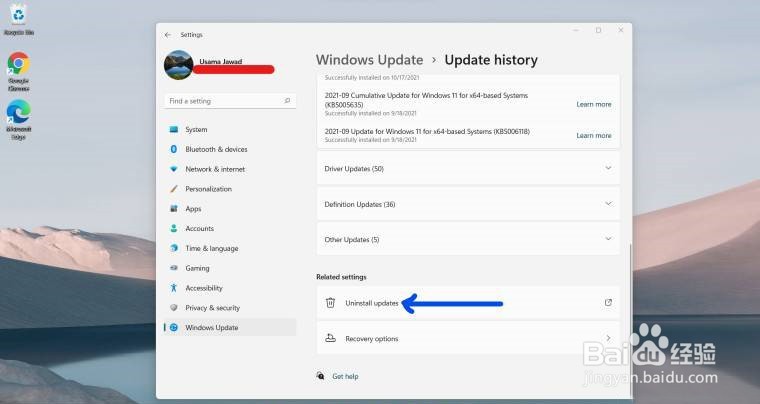Image resolution: width=760 pixels, height=404 pixels.
Task: Click the Usama Jawad account name
Action: tap(221, 62)
